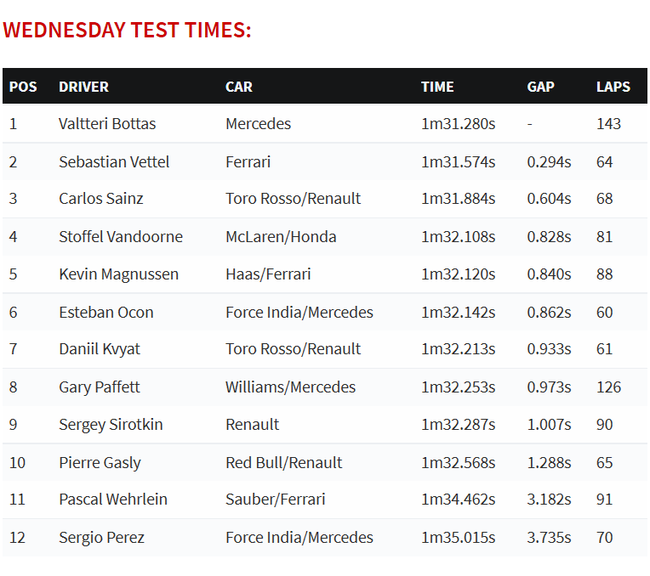The height and width of the screenshot is (576, 650).
Task: Click Gary Paffett's lap count 126
Action: coord(609,387)
